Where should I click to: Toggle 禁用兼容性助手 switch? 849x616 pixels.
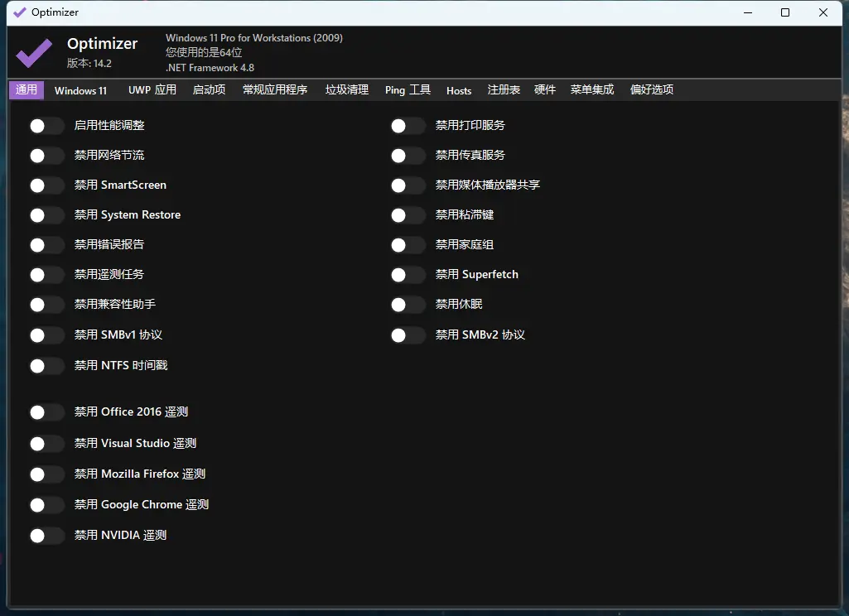pos(47,305)
